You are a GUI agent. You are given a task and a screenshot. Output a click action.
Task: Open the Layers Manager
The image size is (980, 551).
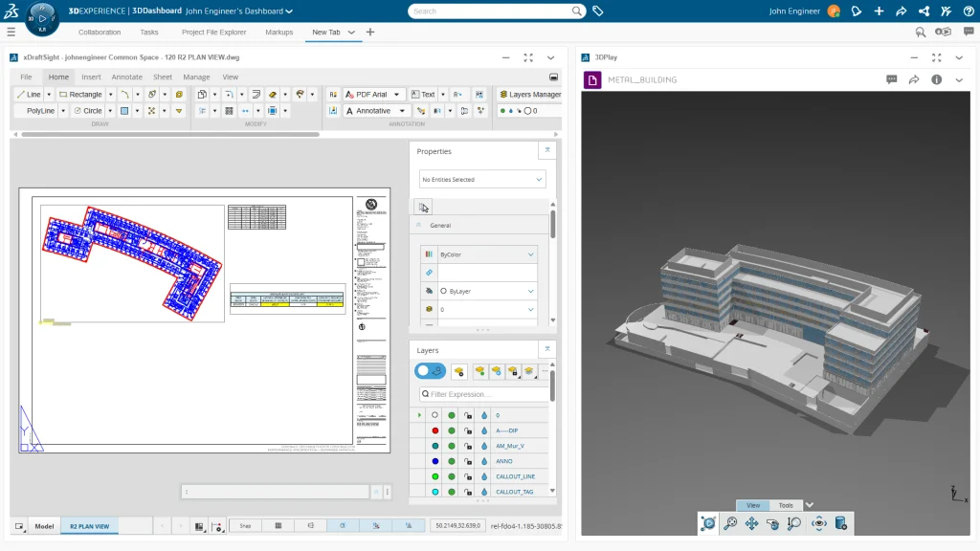529,95
